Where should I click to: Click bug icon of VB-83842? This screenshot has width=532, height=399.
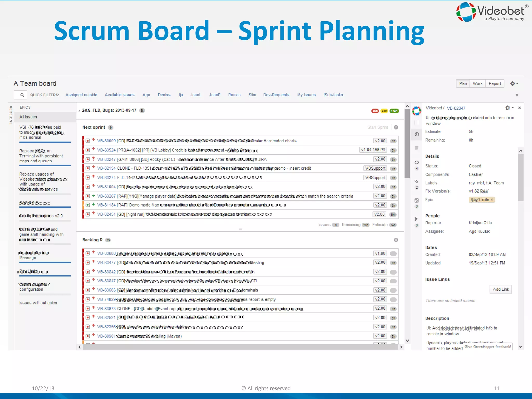tap(88, 272)
